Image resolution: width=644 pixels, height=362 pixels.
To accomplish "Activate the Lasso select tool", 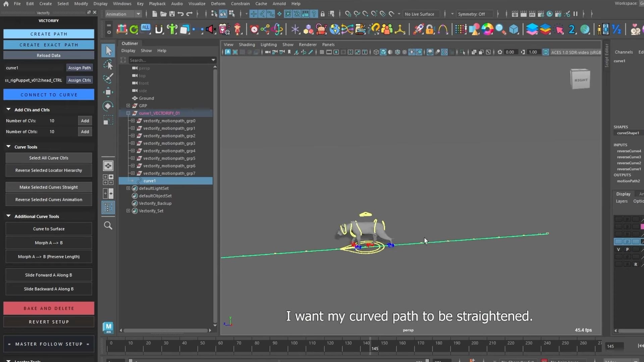I will pyautogui.click(x=108, y=65).
